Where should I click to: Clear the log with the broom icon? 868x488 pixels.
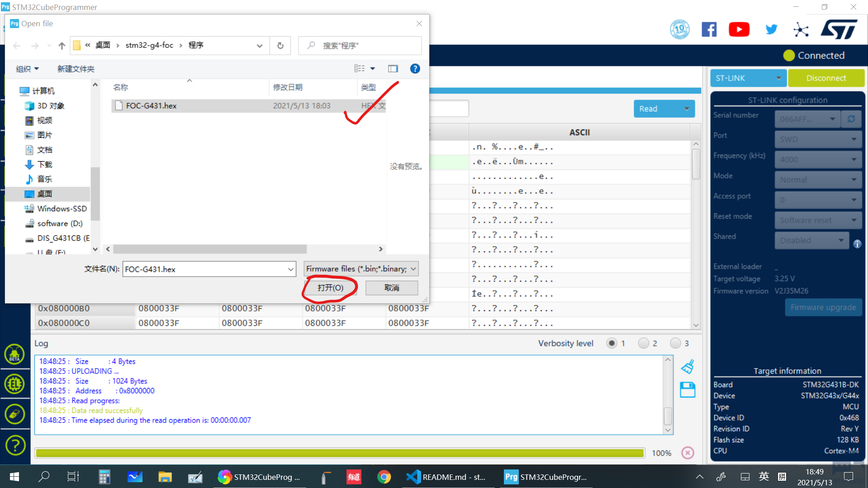click(x=688, y=367)
